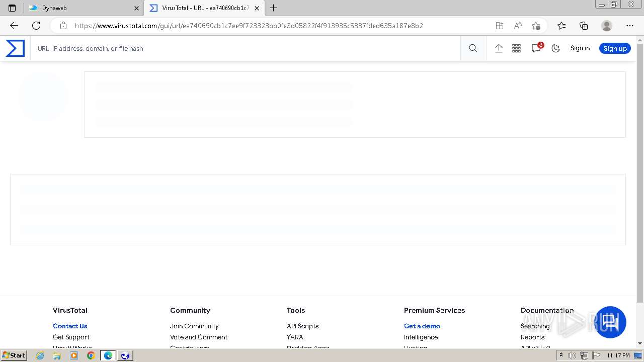Screen dimensions: 644x362
Task: Click the upload file arrow icon
Action: [x=499, y=48]
